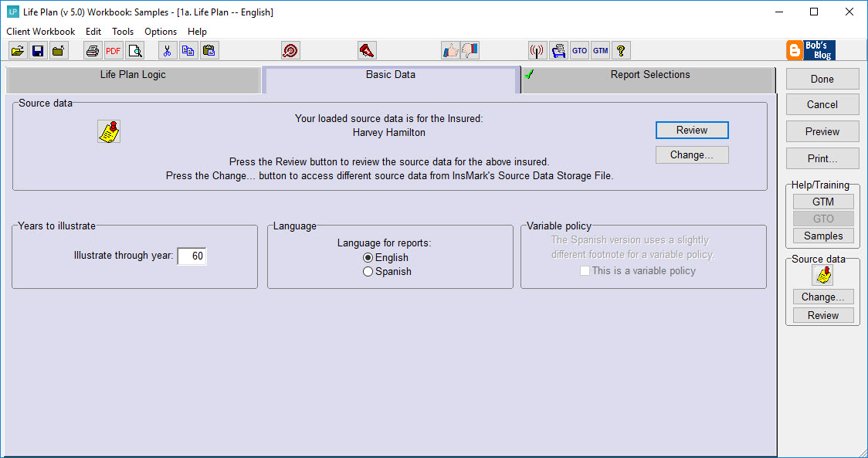This screenshot has height=458, width=868.
Task: Click the thumbs-up toolbar icon
Action: [451, 49]
